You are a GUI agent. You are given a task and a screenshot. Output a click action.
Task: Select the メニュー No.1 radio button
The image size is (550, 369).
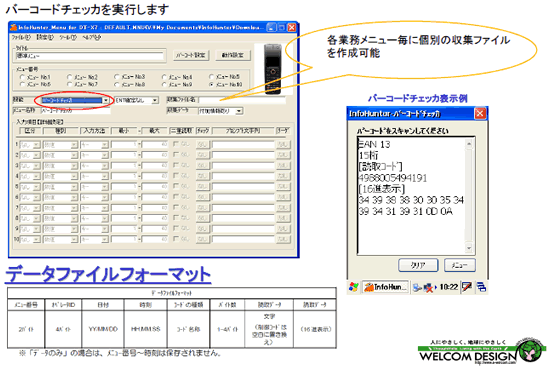(x=23, y=77)
